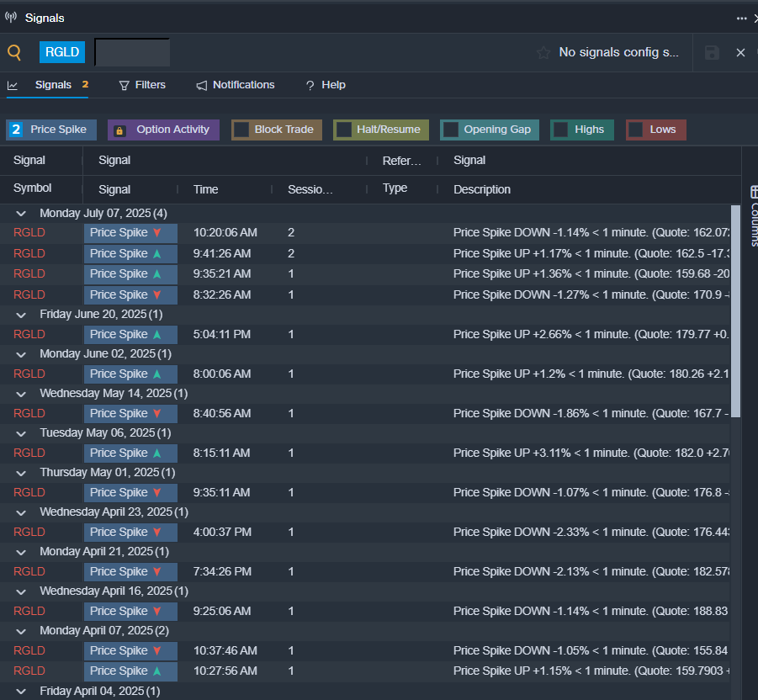Collapse the Monday April 07, 2025 group

coord(21,631)
